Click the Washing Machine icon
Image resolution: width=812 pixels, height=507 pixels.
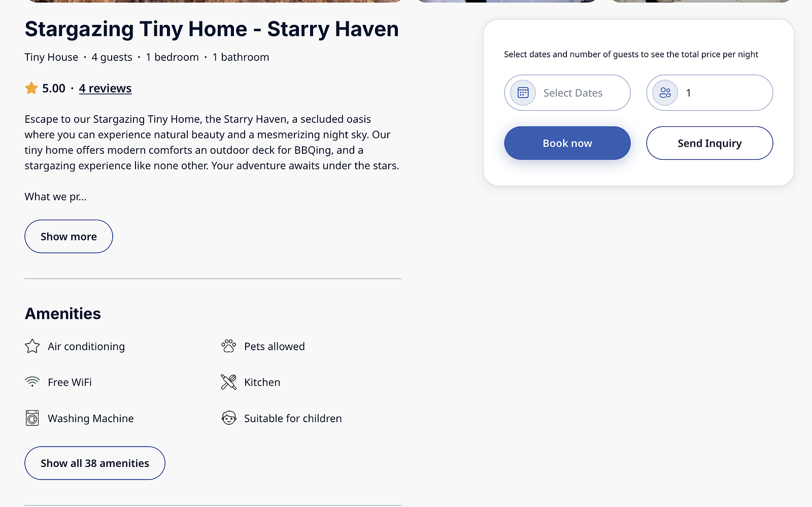32,418
